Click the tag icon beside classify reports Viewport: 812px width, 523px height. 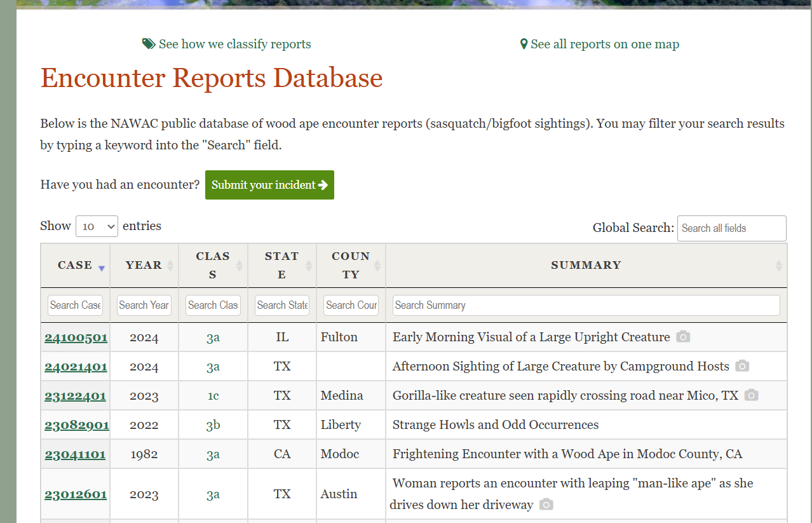click(149, 44)
